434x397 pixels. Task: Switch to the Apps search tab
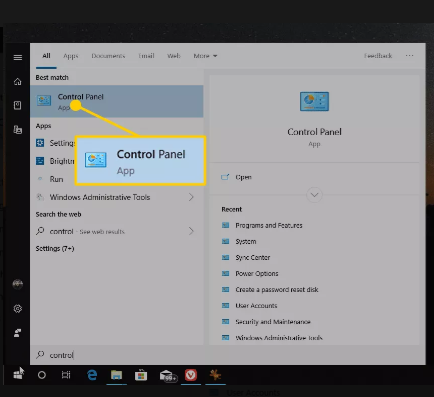[71, 56]
